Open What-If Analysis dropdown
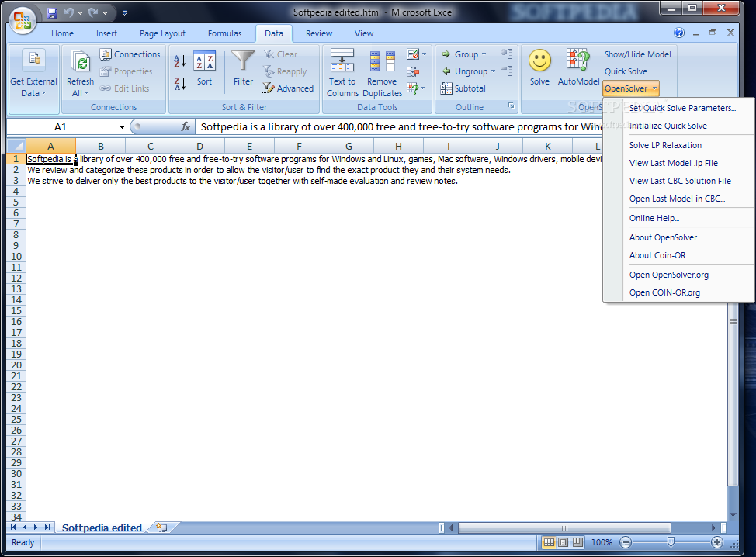Screen dimensions: 756x557 pyautogui.click(x=416, y=88)
